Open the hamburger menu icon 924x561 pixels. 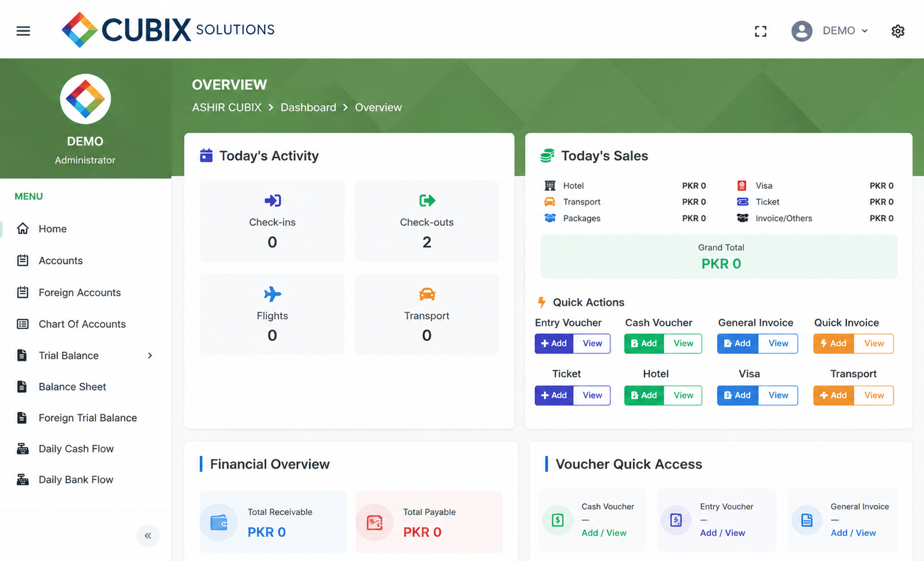[23, 31]
